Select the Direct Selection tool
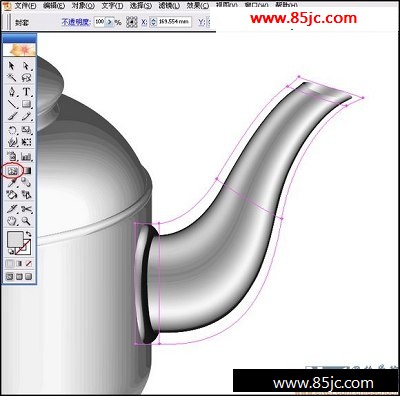Image resolution: width=400 pixels, height=396 pixels. tap(27, 65)
